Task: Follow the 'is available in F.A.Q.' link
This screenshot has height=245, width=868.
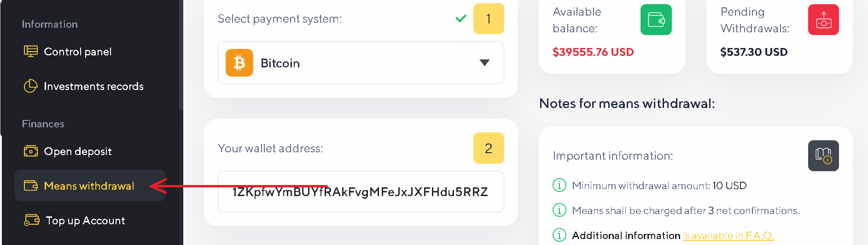Action: [x=728, y=236]
